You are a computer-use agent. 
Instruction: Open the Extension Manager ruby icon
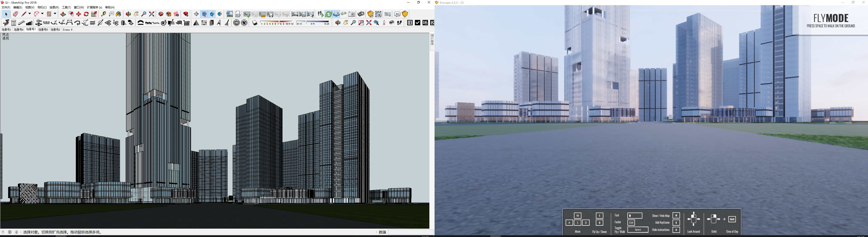click(x=186, y=14)
